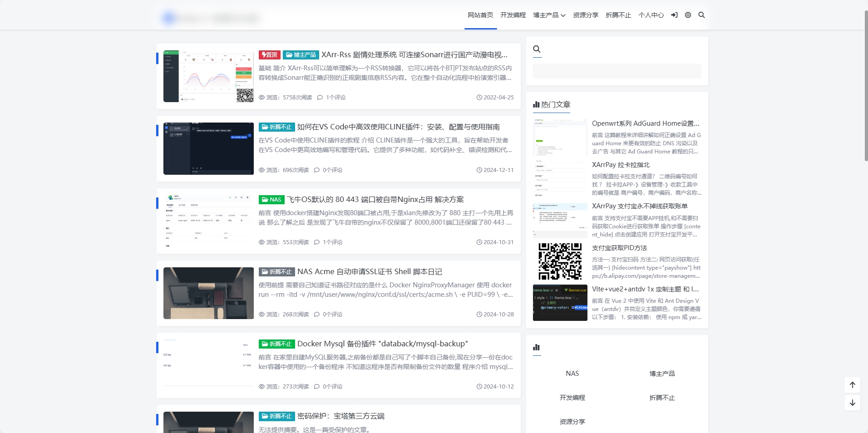The image size is (868, 433).
Task: Click the code editor thumbnail for Vite+vue2 article
Action: click(x=560, y=303)
